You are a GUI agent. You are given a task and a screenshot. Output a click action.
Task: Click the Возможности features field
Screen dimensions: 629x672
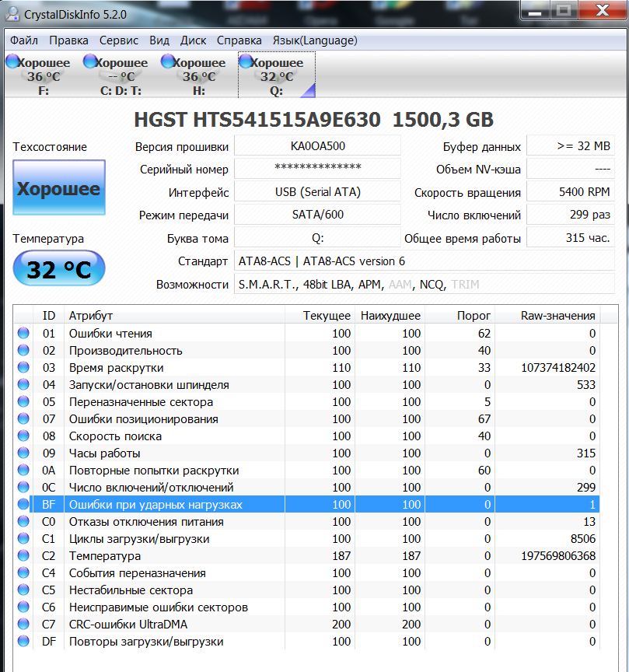(x=425, y=284)
